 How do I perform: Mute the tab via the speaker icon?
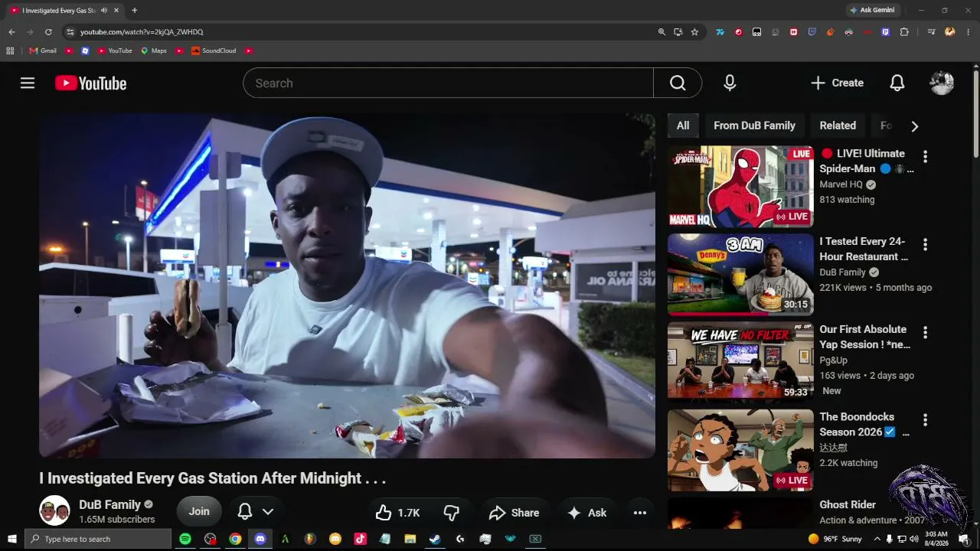coord(104,11)
